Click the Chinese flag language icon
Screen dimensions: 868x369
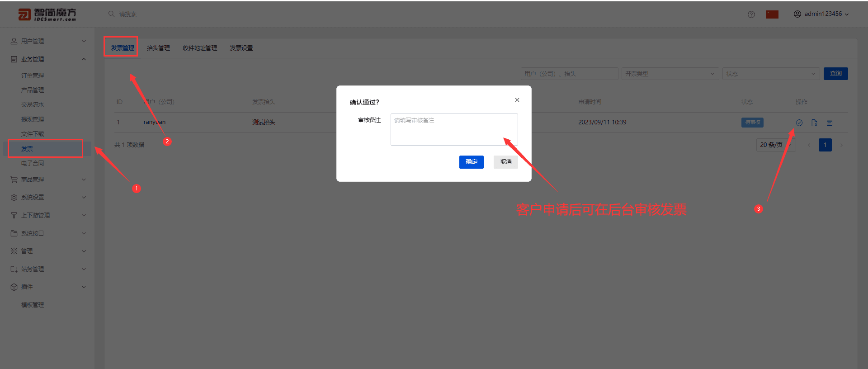coord(772,14)
